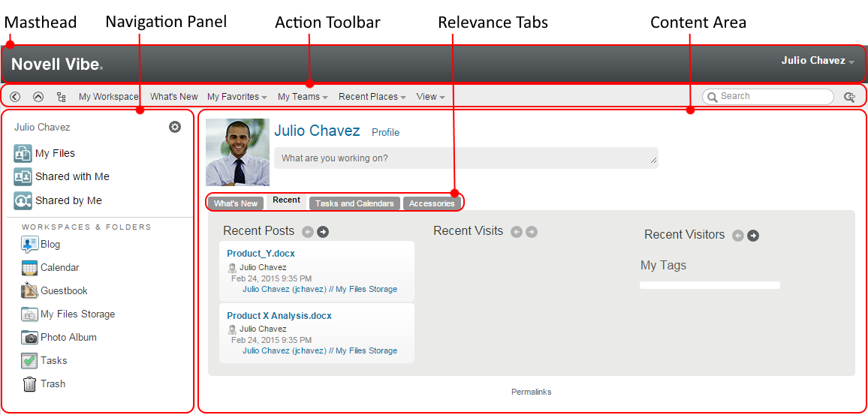868x415 pixels.
Task: Click the My Tags input bar
Action: 710,285
